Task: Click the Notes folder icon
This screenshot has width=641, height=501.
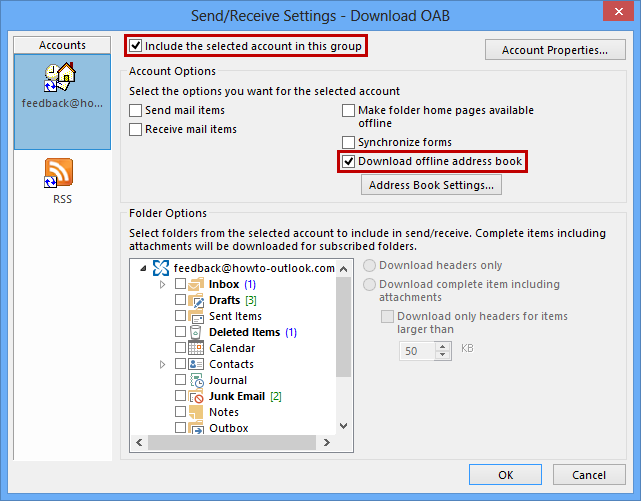Action: tap(196, 412)
